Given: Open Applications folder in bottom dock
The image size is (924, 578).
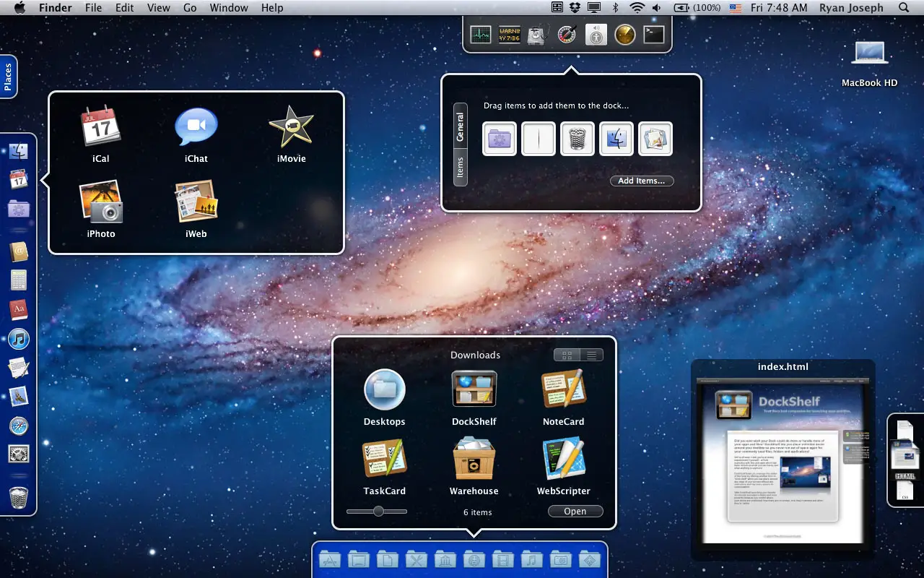Looking at the screenshot, I should click(330, 559).
